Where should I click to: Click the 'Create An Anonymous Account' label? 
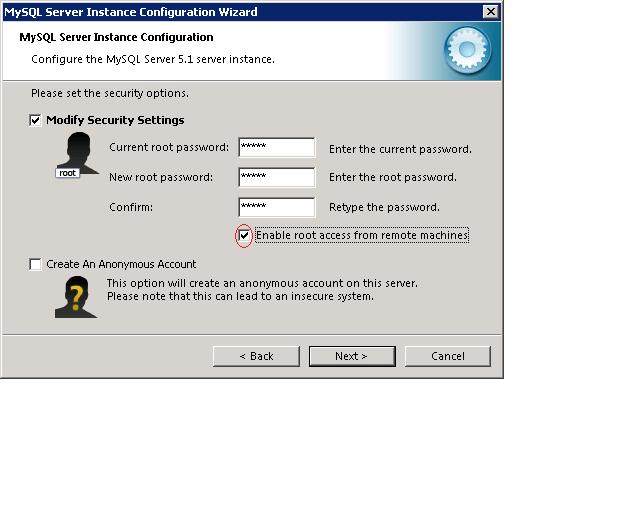tap(121, 264)
